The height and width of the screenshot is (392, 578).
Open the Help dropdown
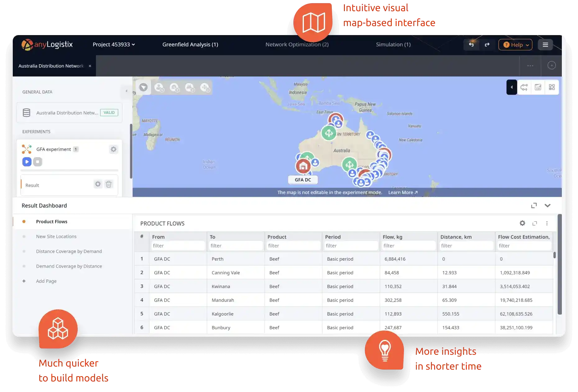tap(515, 45)
